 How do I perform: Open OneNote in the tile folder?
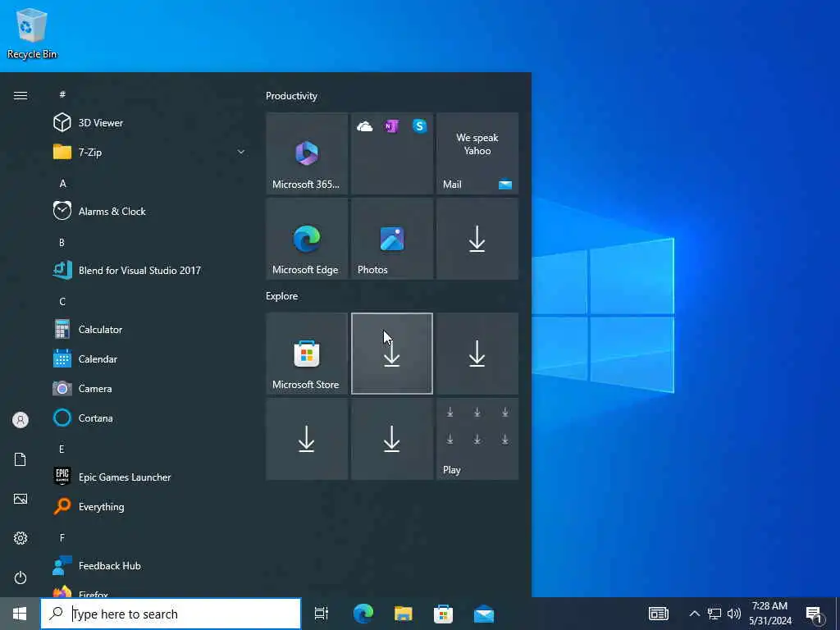point(391,126)
